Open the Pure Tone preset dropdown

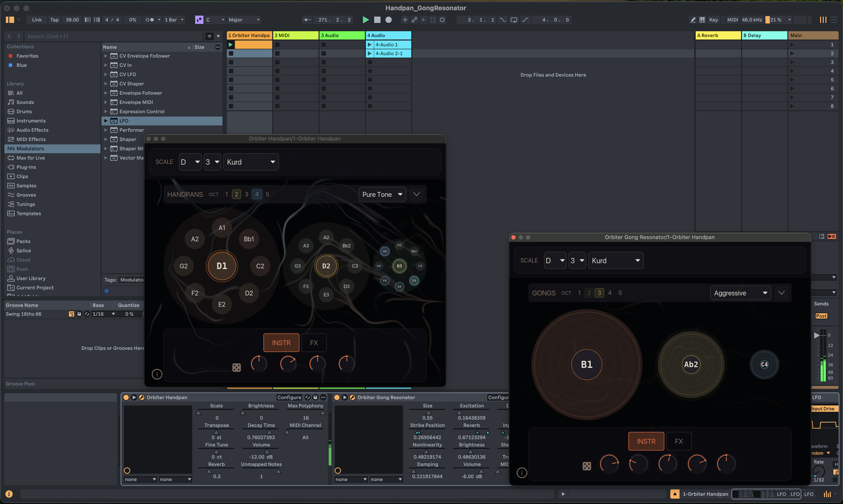[382, 194]
